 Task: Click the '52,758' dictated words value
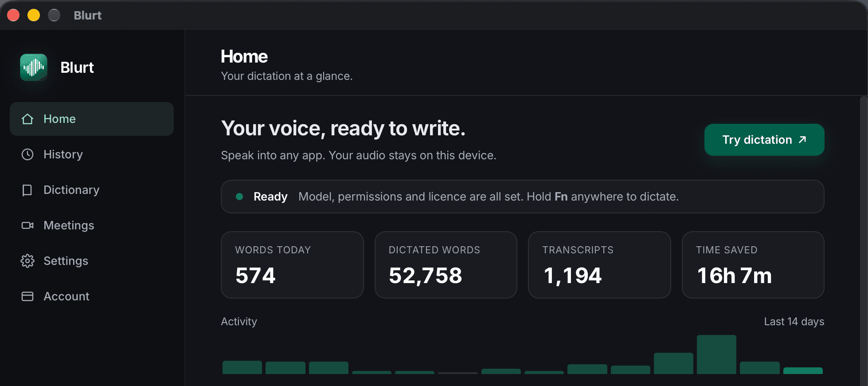pyautogui.click(x=426, y=276)
